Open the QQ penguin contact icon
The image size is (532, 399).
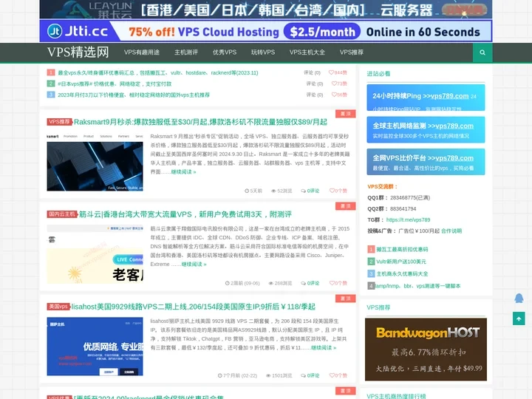(x=519, y=299)
